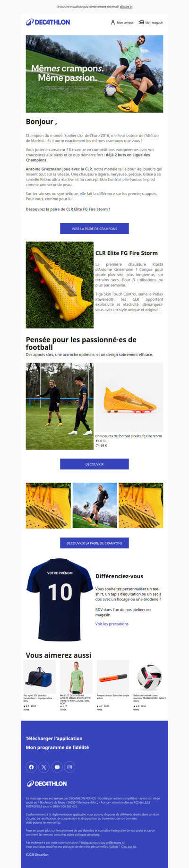Click the 'Découvrir' button
The height and width of the screenshot is (868, 189).
(x=94, y=464)
